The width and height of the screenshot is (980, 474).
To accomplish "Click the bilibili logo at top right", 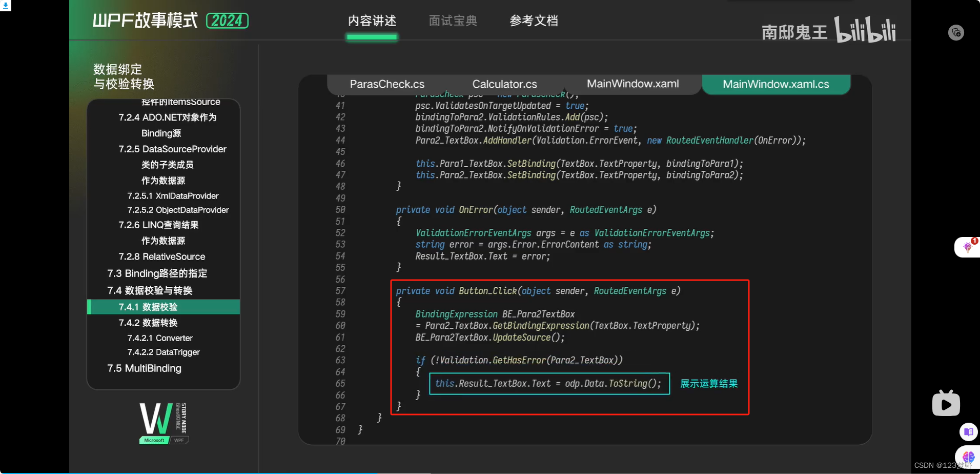I will pyautogui.click(x=865, y=29).
